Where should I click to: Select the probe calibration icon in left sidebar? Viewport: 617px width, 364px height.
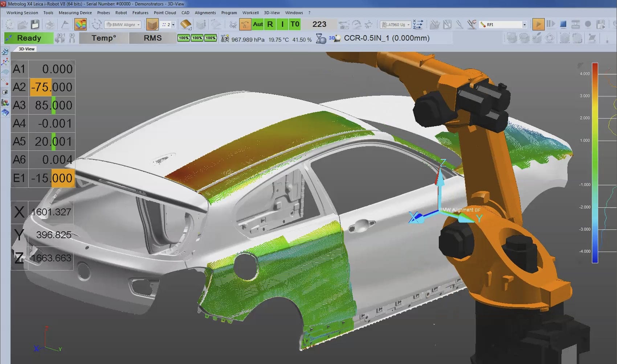coord(5,82)
